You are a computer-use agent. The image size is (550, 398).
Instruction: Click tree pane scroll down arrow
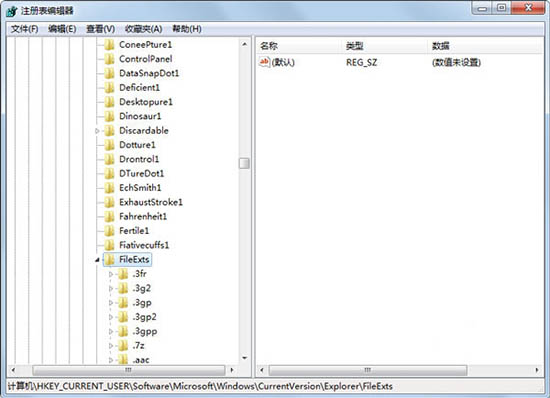pyautogui.click(x=244, y=358)
